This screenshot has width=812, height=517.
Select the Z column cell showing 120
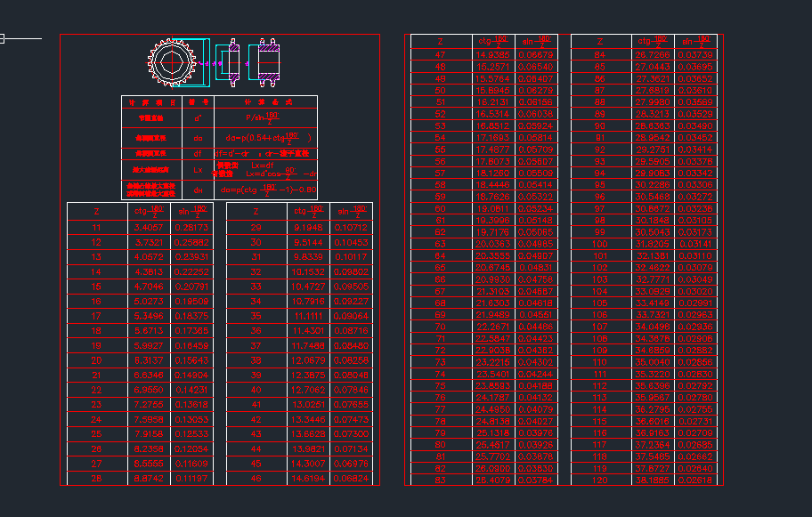point(600,481)
